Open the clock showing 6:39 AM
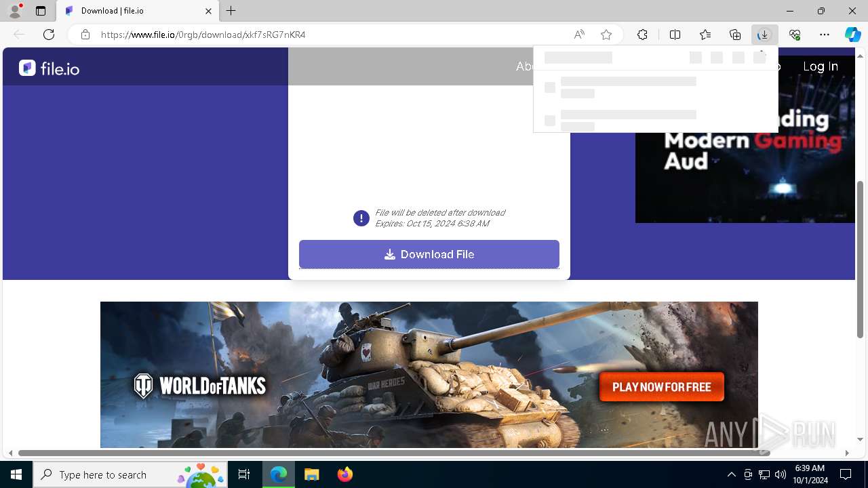 (810, 474)
